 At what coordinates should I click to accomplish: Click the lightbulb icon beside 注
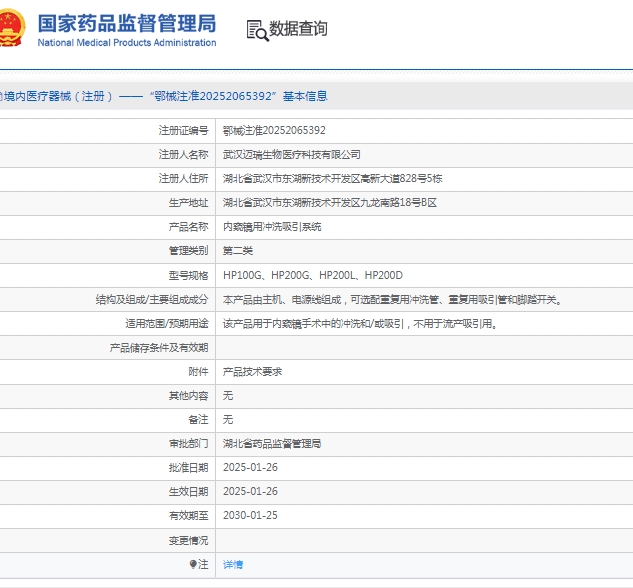[193, 564]
